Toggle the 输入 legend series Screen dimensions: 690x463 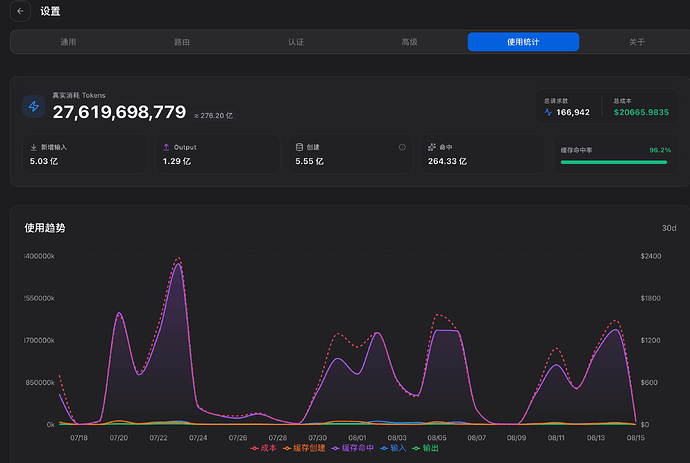pyautogui.click(x=393, y=448)
